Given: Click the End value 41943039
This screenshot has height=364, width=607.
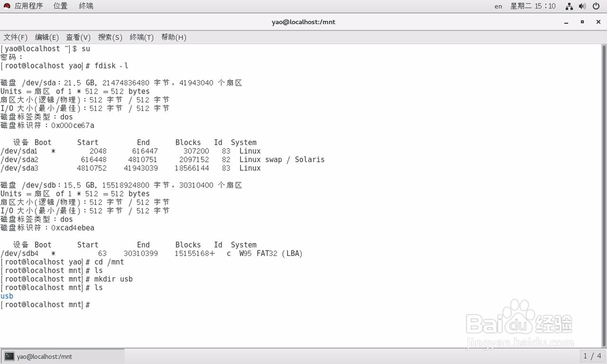Looking at the screenshot, I should (x=141, y=168).
